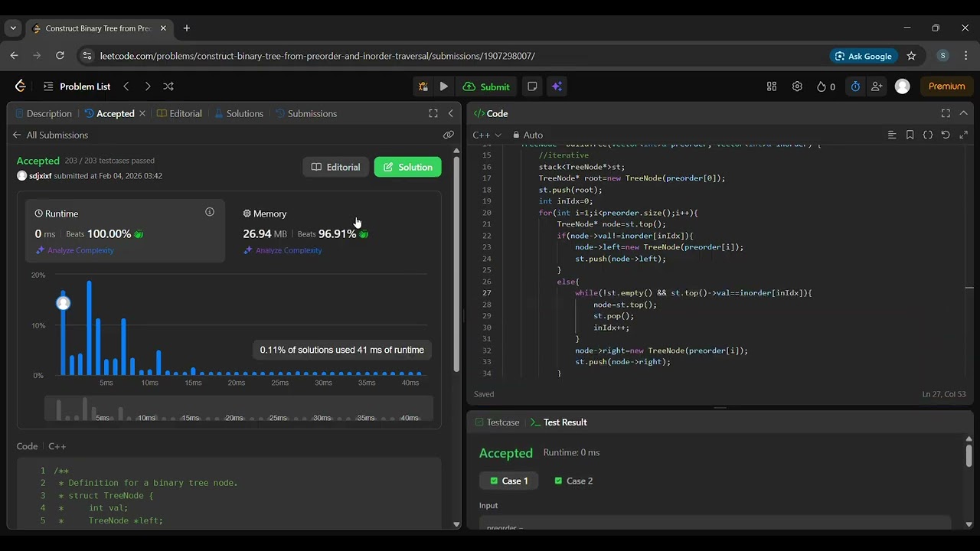Click the leetcode.com address bar
This screenshot has width=980, height=551.
(x=452, y=56)
